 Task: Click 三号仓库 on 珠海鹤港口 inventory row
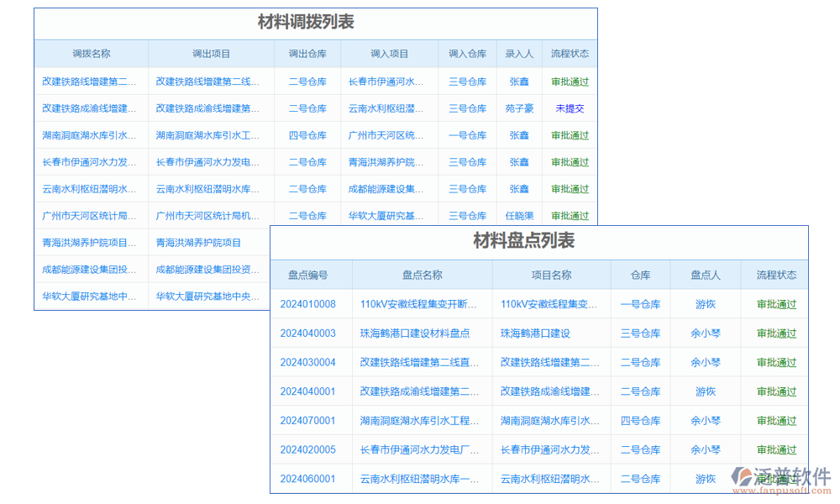(x=640, y=333)
